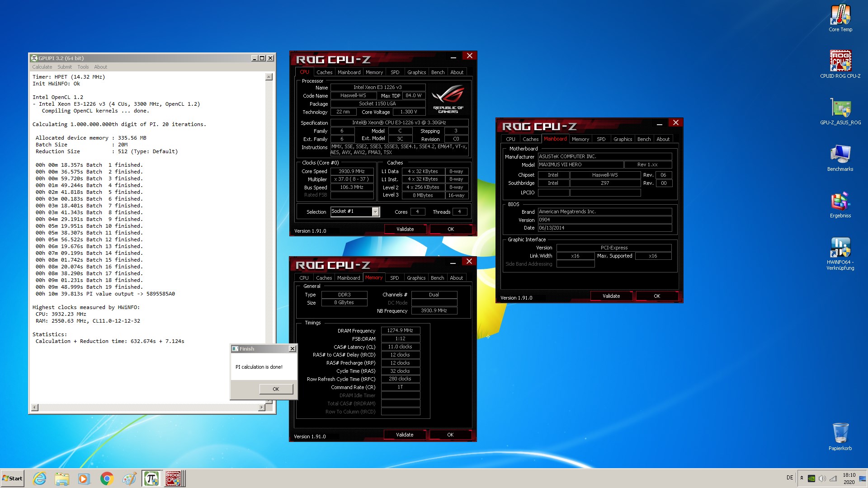Switch to Graphics tab in top CPU-Z window
This screenshot has height=488, width=868.
(x=416, y=72)
